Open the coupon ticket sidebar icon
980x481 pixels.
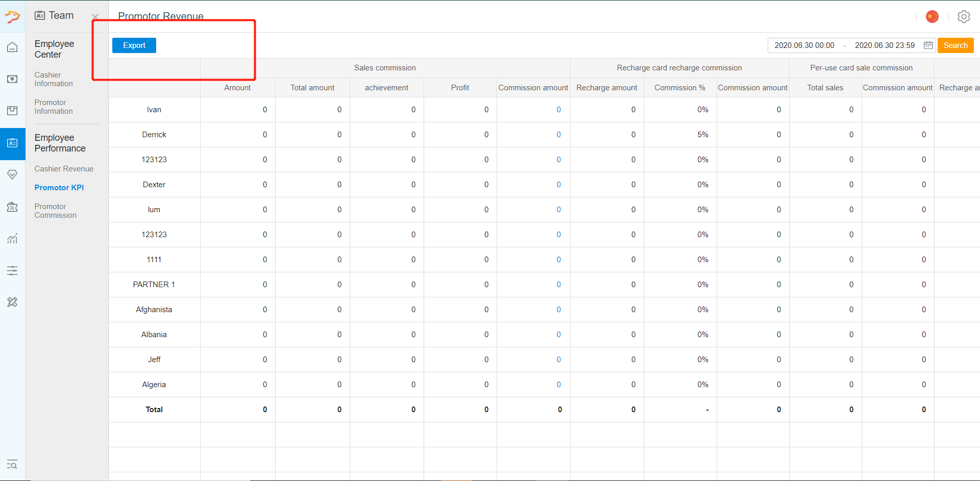[x=12, y=207]
